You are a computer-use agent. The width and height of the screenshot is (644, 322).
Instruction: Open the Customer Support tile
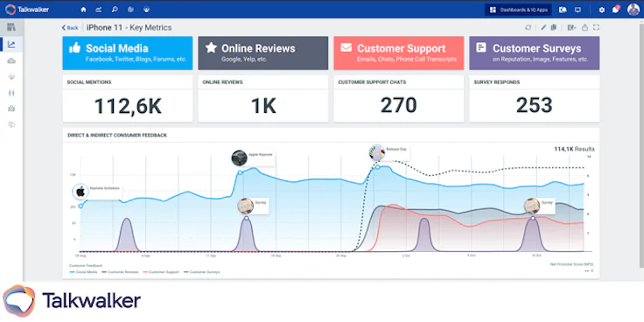(399, 53)
